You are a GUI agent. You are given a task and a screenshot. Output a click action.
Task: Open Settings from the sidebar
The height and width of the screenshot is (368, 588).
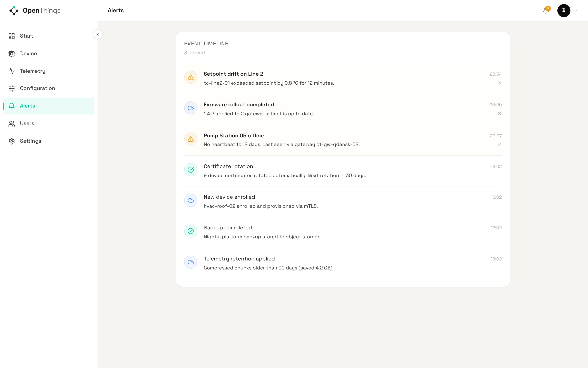49,141
